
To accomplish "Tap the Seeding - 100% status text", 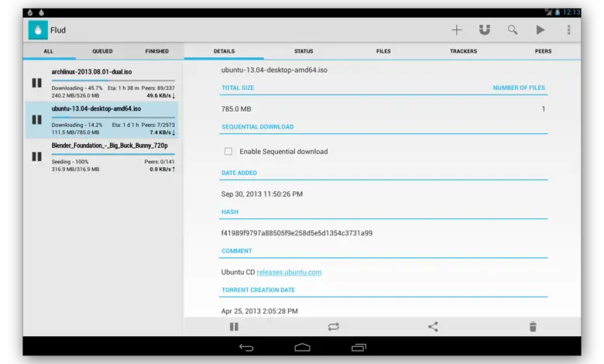I will (70, 162).
